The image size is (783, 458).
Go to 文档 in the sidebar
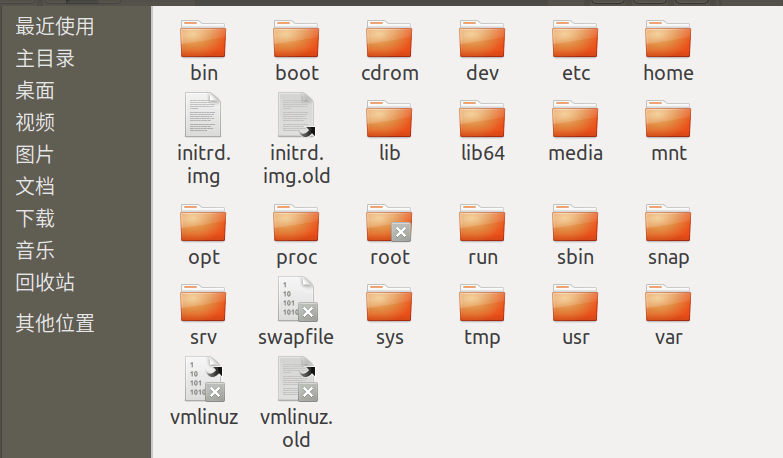(35, 186)
